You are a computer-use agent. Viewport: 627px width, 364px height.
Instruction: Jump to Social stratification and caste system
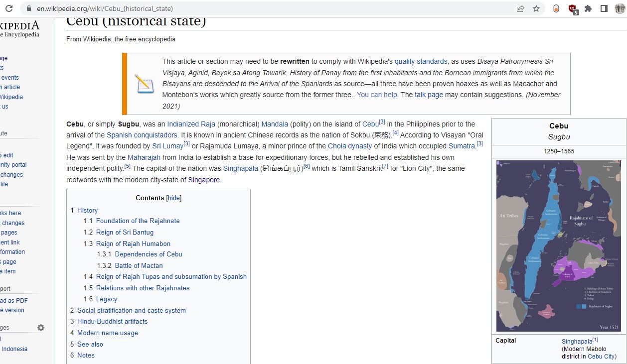[132, 311]
